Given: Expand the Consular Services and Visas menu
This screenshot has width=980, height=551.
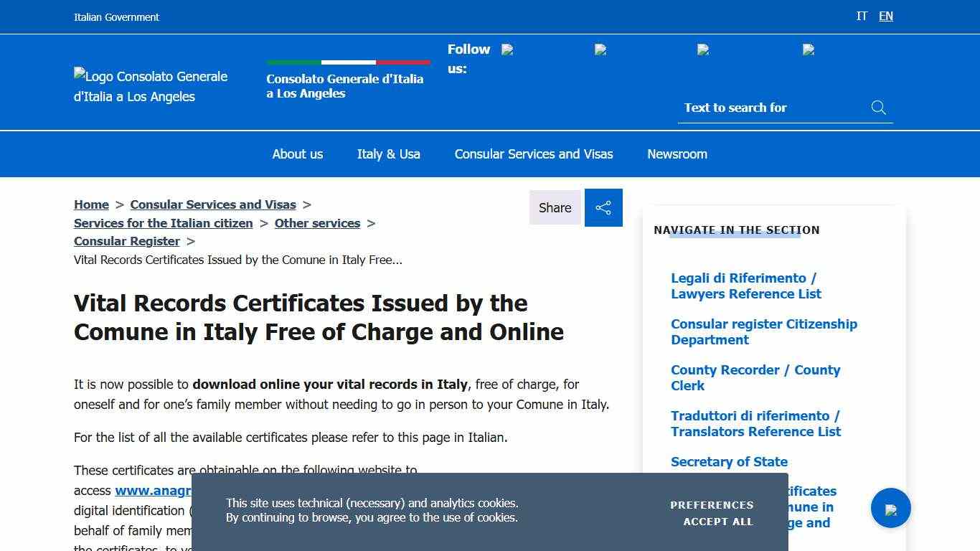Looking at the screenshot, I should click(534, 154).
